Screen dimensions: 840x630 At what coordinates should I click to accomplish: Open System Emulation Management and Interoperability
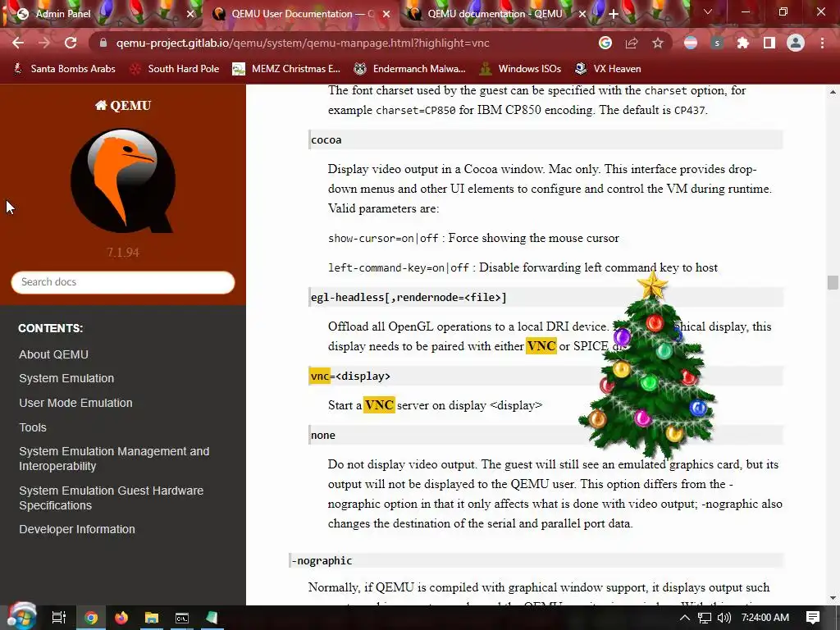(114, 459)
